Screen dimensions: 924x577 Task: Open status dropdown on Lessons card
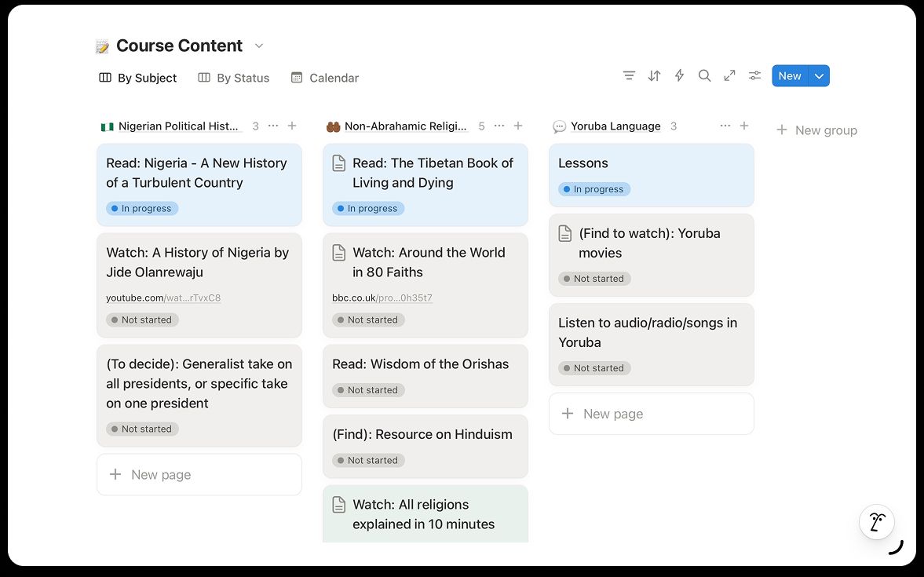coord(594,188)
